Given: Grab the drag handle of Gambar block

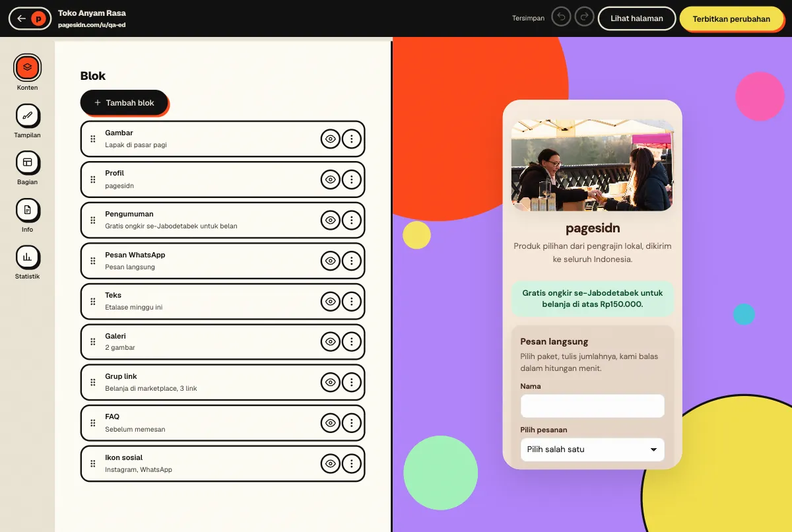Looking at the screenshot, I should tap(92, 139).
